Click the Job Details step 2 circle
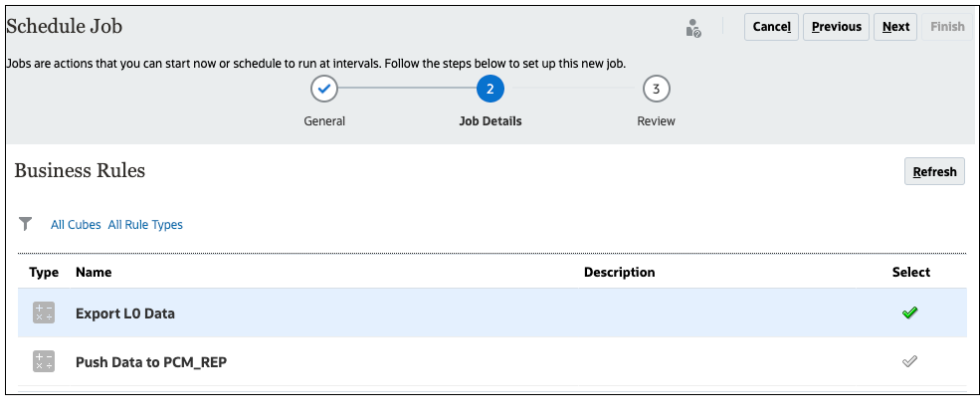Screen dimensions: 980x419 [x=490, y=90]
